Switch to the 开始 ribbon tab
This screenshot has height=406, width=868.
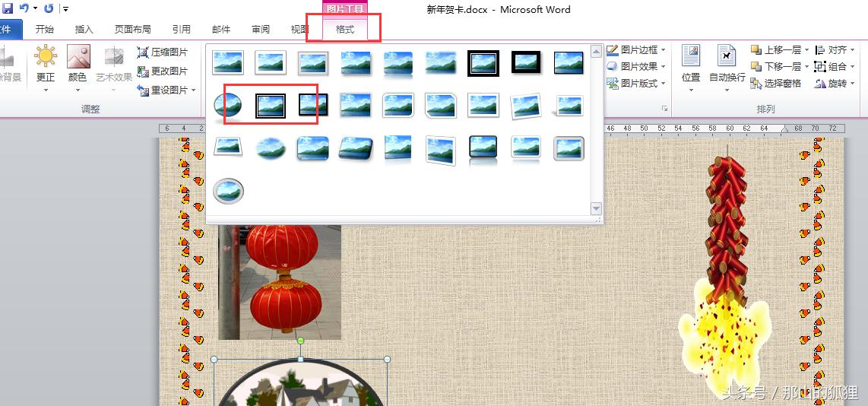pos(45,30)
